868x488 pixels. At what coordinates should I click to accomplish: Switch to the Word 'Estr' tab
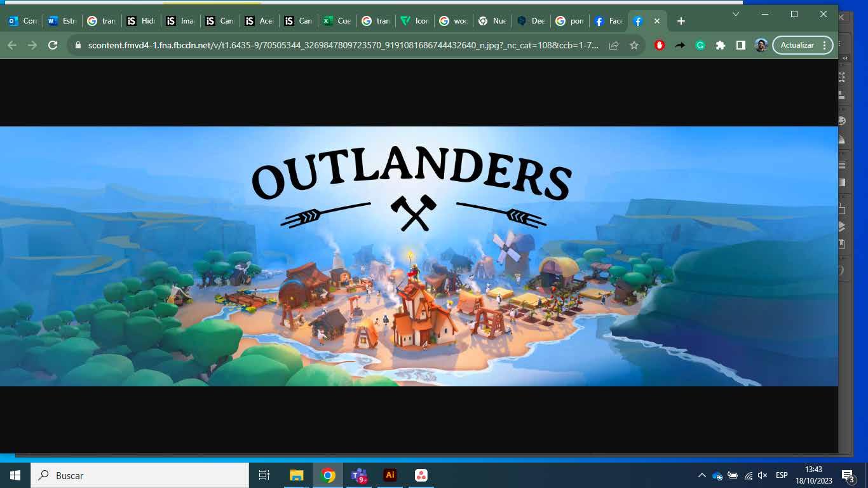coord(62,21)
